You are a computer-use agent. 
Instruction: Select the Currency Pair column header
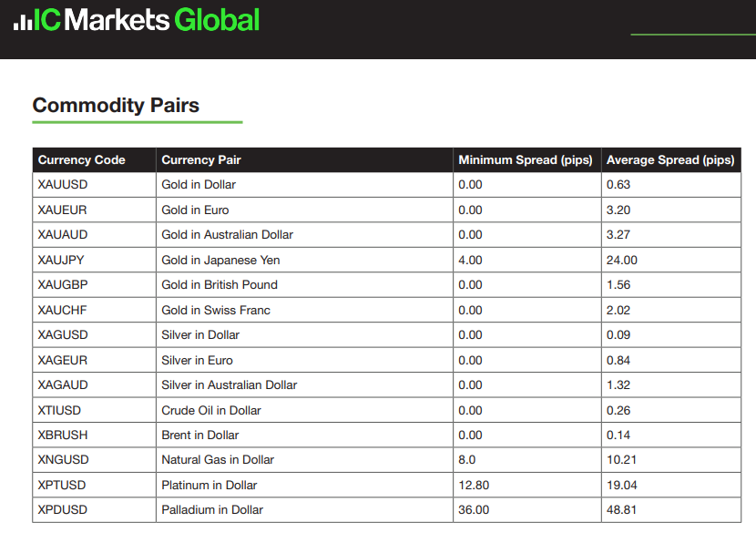pyautogui.click(x=201, y=160)
